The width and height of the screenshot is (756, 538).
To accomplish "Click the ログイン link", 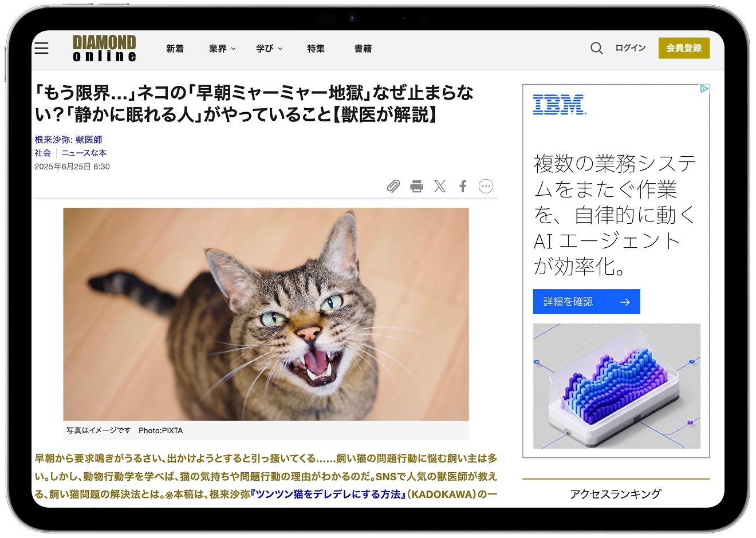I will click(x=631, y=48).
